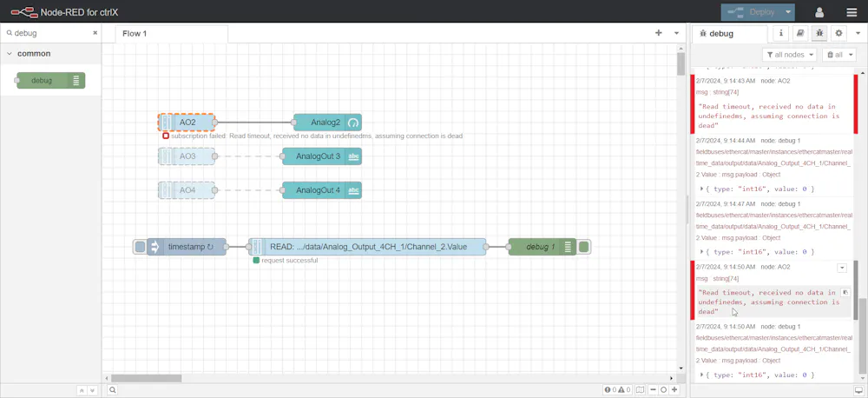This screenshot has width=868, height=398.
Task: Select the disabled AO4 node
Action: point(187,190)
